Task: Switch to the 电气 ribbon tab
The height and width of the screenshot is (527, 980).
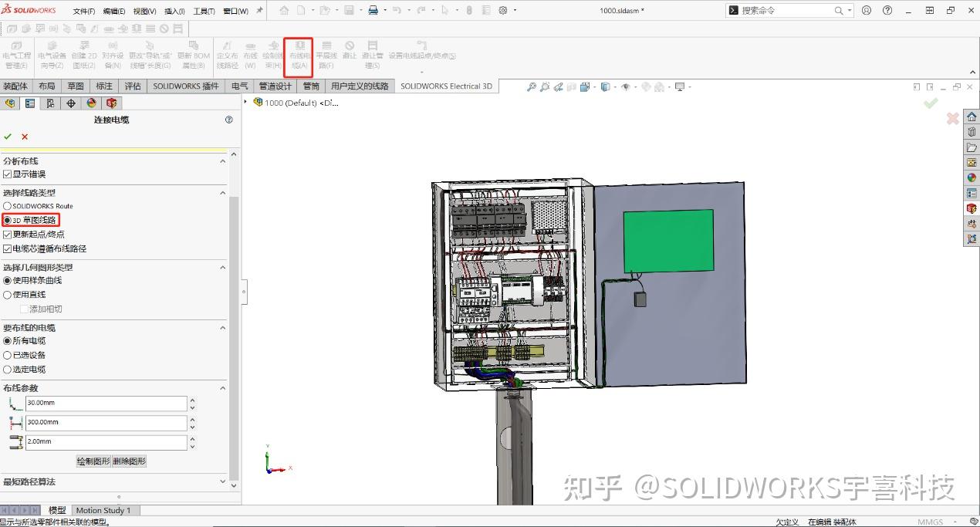Action: point(239,86)
